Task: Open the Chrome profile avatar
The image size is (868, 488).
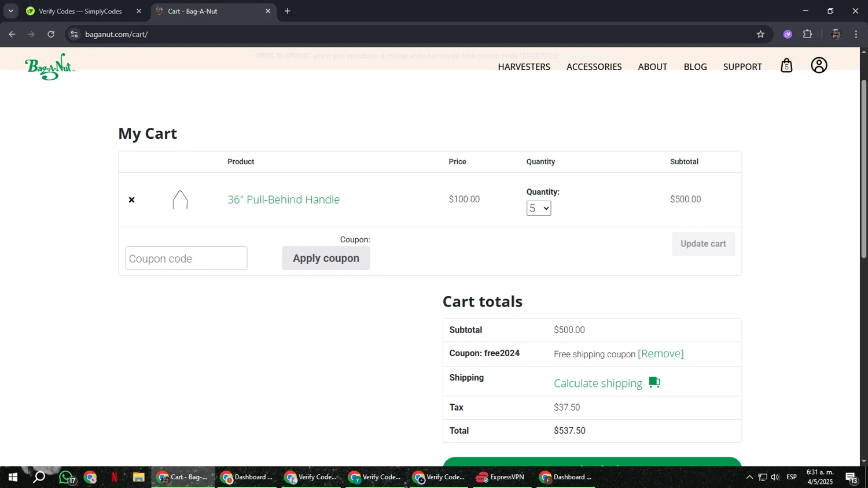Action: pyautogui.click(x=836, y=34)
